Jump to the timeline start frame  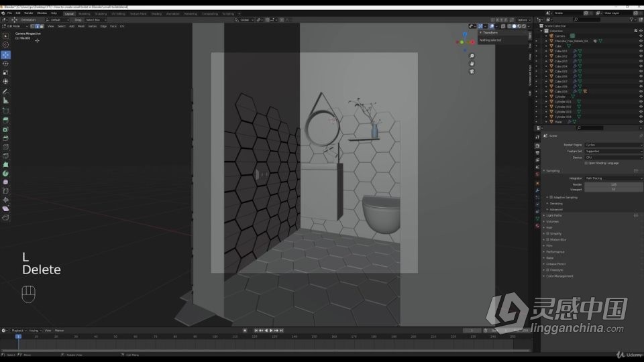click(x=256, y=330)
